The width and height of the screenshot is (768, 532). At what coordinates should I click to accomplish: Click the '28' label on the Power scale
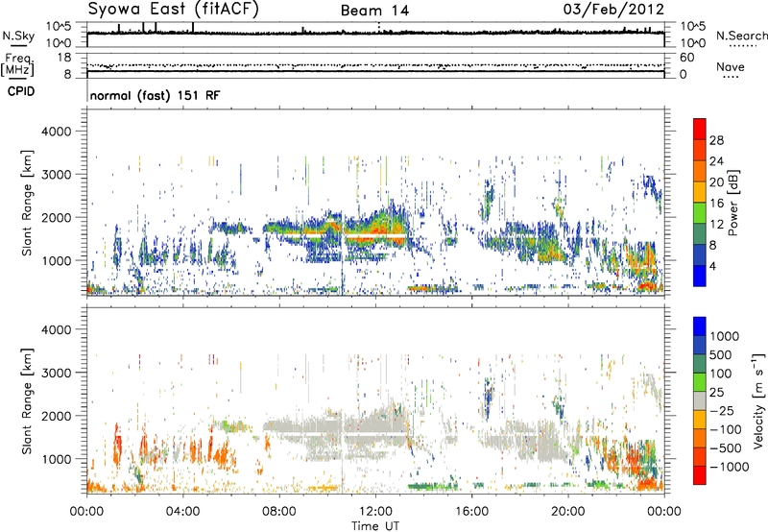tap(716, 140)
